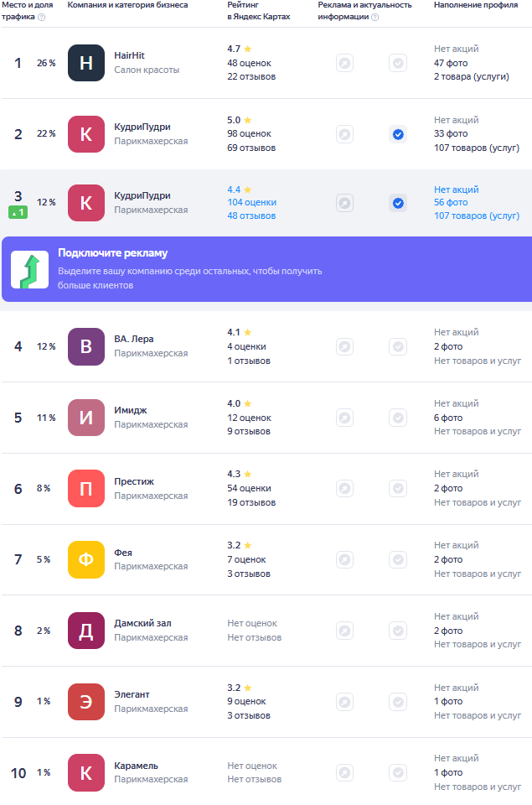Click the Фея company name
The image size is (532, 805).
[x=123, y=553]
